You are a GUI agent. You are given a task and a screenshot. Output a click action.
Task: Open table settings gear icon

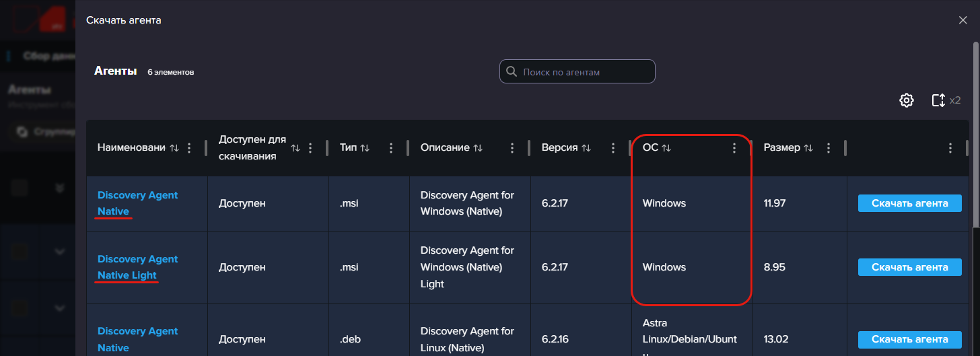(x=907, y=100)
